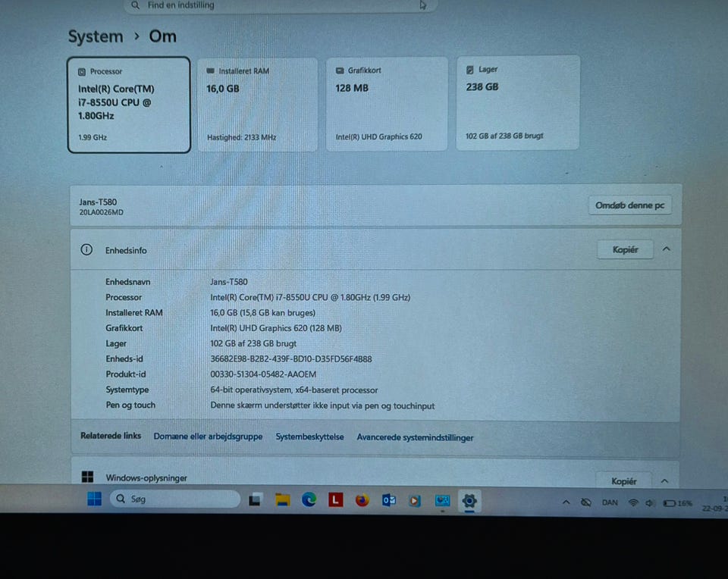This screenshot has height=579, width=728.
Task: Open Avancerede systemindstillinger link
Action: click(x=415, y=437)
